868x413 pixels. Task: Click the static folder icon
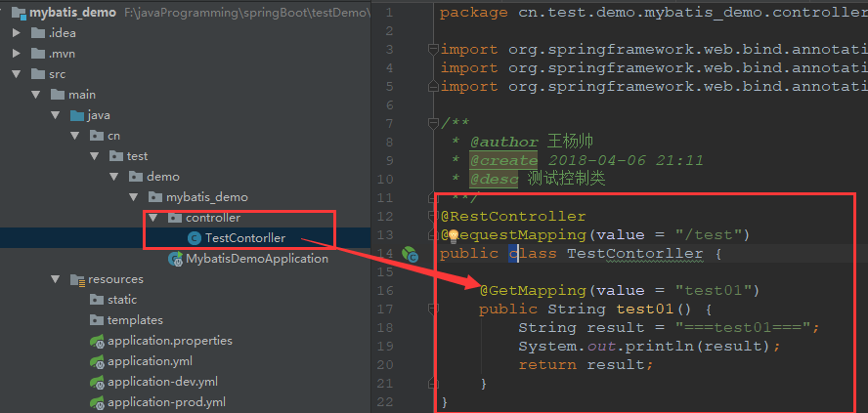click(x=97, y=300)
